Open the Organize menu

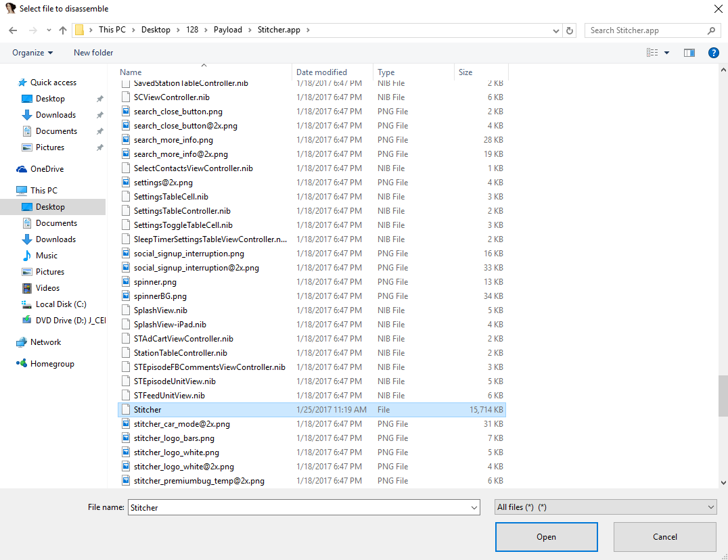click(x=32, y=53)
